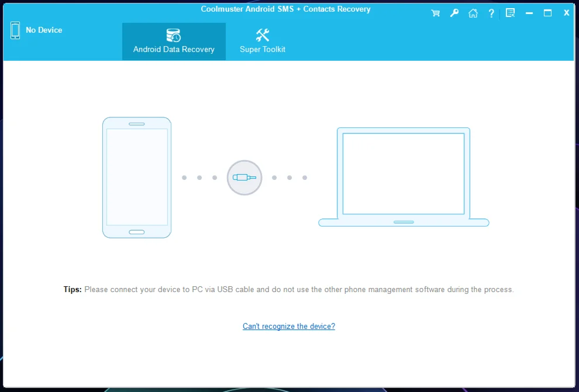579x392 pixels.
Task: Close the Coolmuster window
Action: (x=567, y=13)
